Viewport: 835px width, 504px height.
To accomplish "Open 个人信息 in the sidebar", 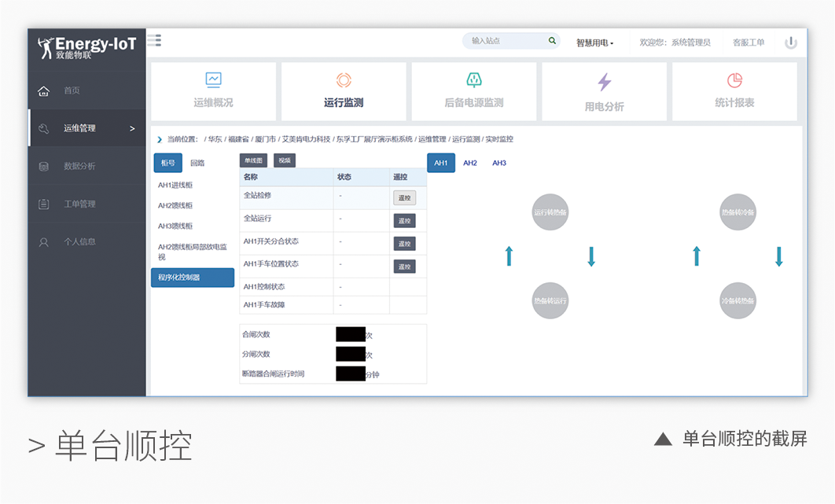I will click(86, 242).
